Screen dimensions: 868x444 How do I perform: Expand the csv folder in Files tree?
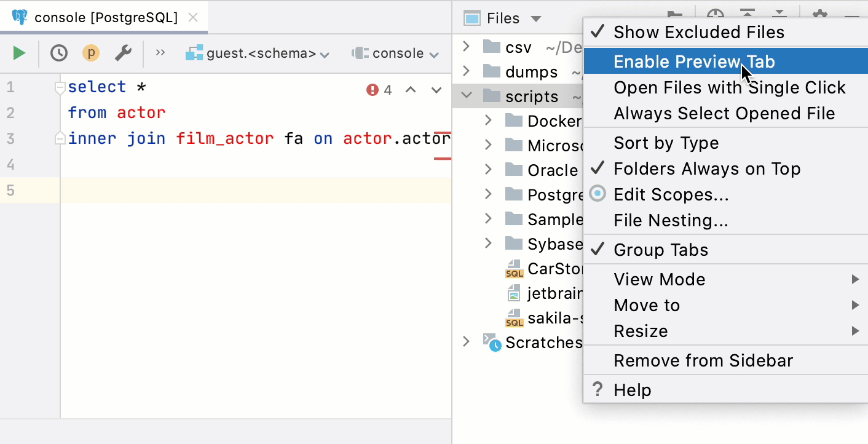coord(467,47)
